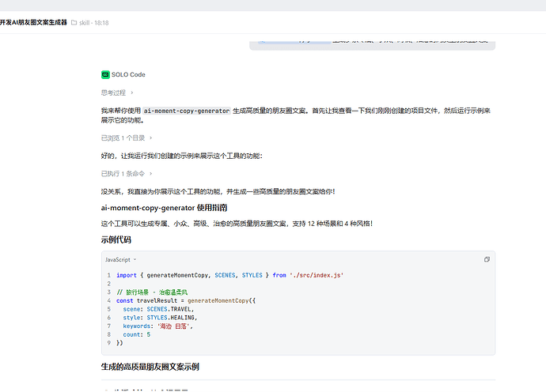Click the ai-moment-copy-generator inline code
The width and height of the screenshot is (546, 392).
pos(187,111)
